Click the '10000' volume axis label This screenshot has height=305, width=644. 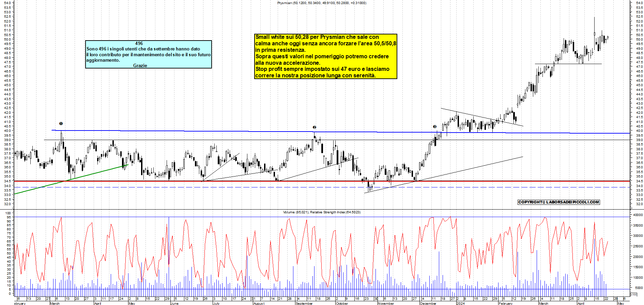pyautogui.click(x=638, y=278)
